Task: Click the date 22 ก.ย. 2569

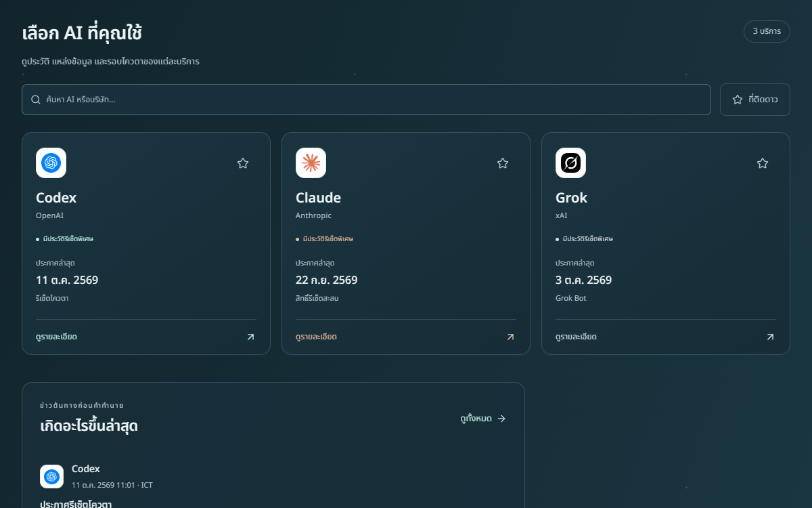Action: 327,280
